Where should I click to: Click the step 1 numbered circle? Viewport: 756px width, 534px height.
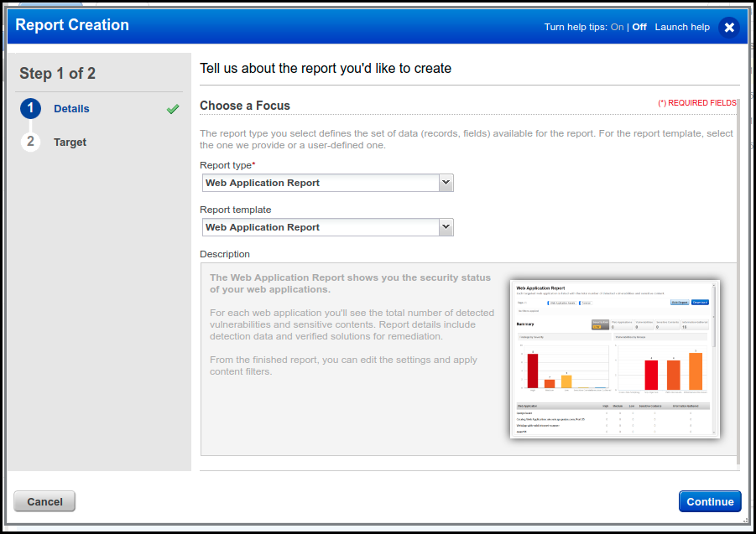(x=30, y=108)
